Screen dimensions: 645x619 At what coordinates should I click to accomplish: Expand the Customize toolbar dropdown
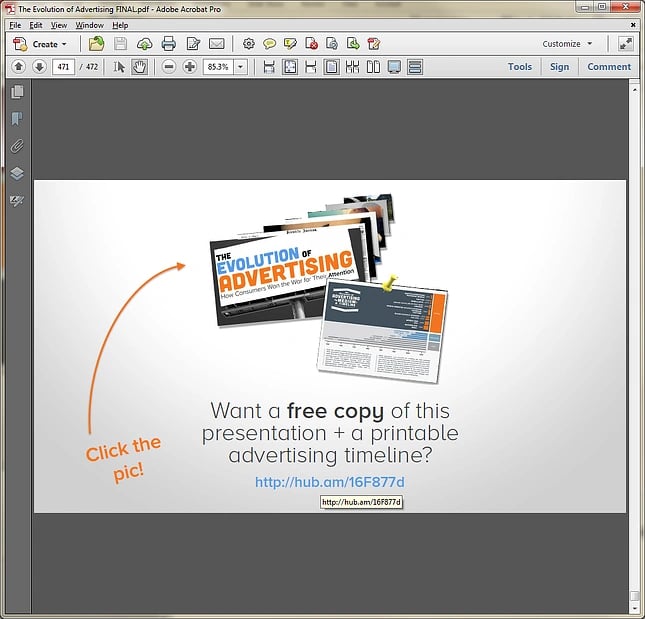coord(567,44)
